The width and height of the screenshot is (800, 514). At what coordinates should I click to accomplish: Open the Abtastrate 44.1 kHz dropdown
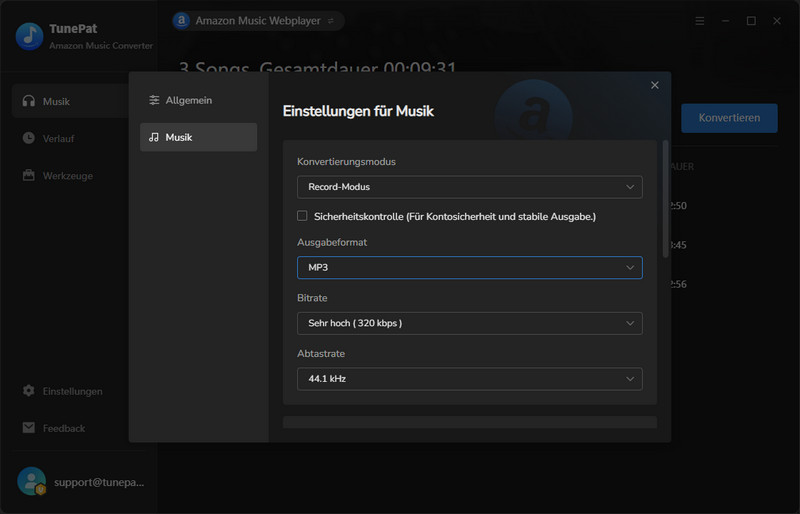tap(469, 379)
